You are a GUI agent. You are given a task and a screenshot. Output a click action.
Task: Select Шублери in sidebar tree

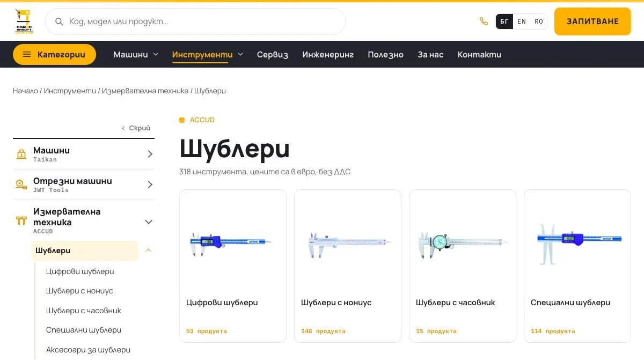coord(85,251)
